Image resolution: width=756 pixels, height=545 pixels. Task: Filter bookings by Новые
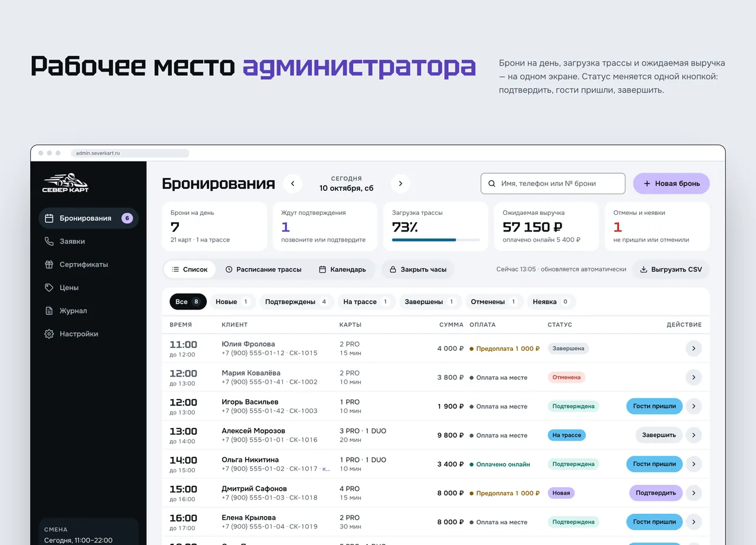click(233, 302)
